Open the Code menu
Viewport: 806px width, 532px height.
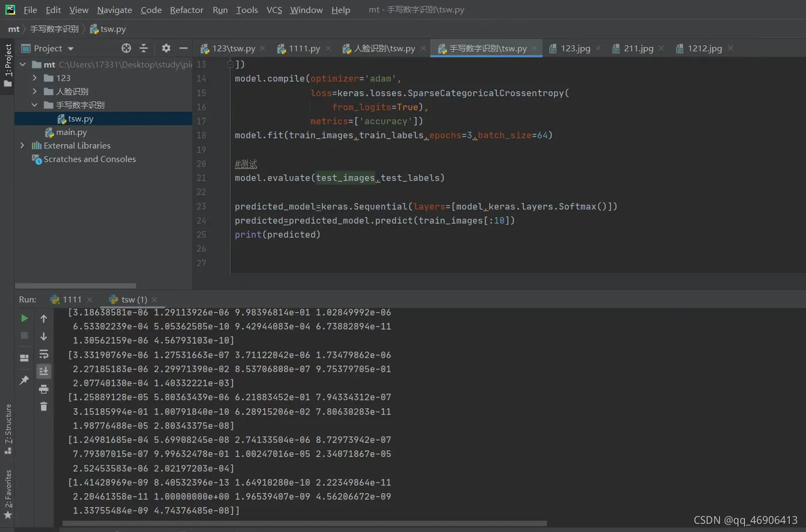click(151, 10)
